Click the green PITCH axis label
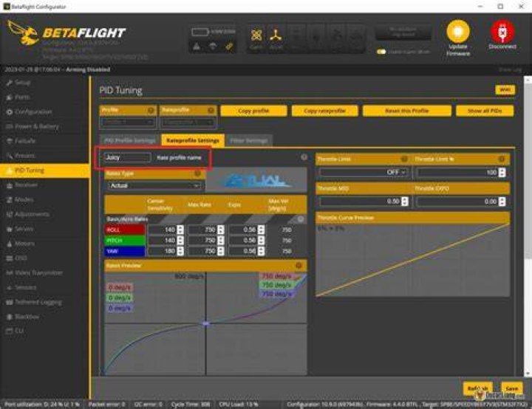Viewport: 532px width, 409px height. tap(125, 241)
